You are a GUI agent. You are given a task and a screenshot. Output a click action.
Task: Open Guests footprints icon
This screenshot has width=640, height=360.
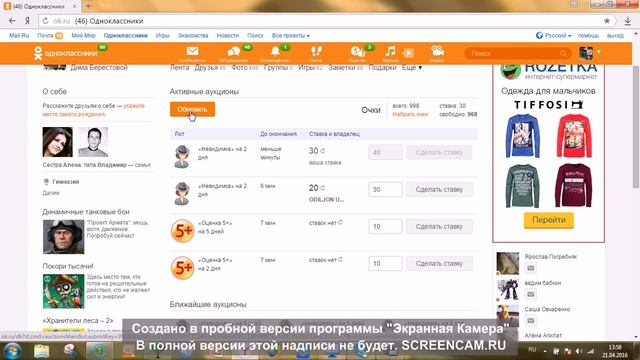point(316,52)
